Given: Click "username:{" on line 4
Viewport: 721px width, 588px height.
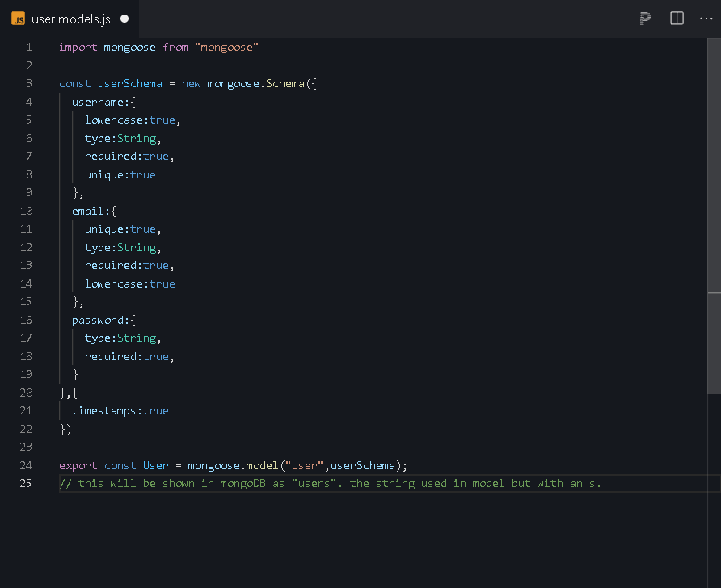Looking at the screenshot, I should click(x=104, y=102).
